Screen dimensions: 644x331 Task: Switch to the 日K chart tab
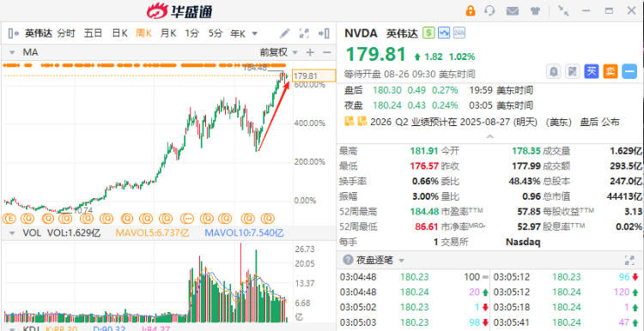[120, 33]
